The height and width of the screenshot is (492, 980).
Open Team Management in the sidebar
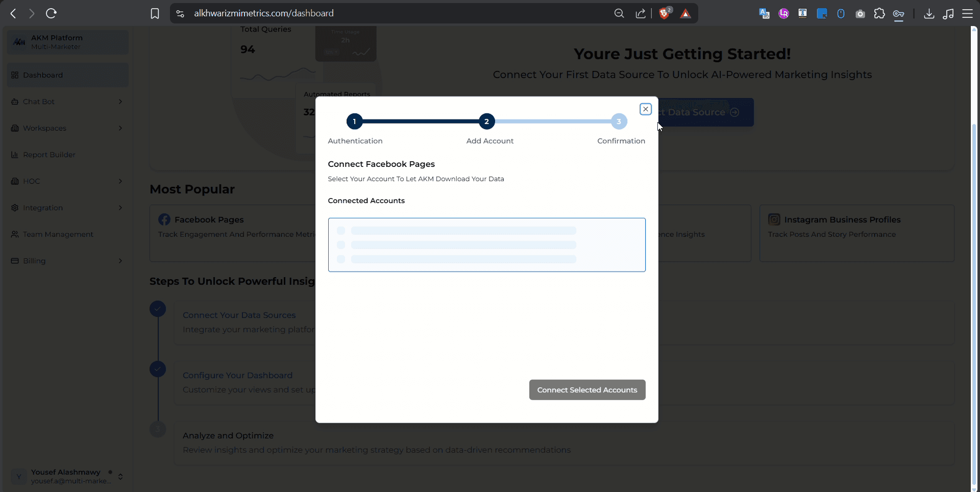click(x=68, y=234)
